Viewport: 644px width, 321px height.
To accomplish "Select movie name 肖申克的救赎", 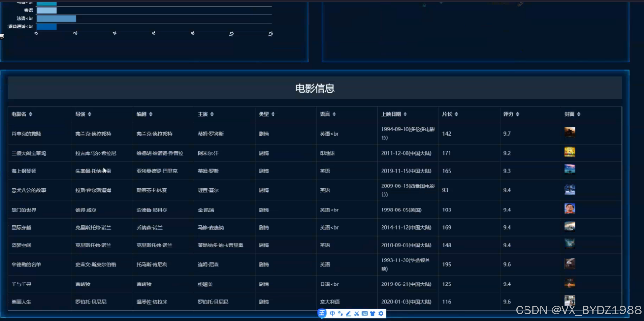I will point(26,134).
